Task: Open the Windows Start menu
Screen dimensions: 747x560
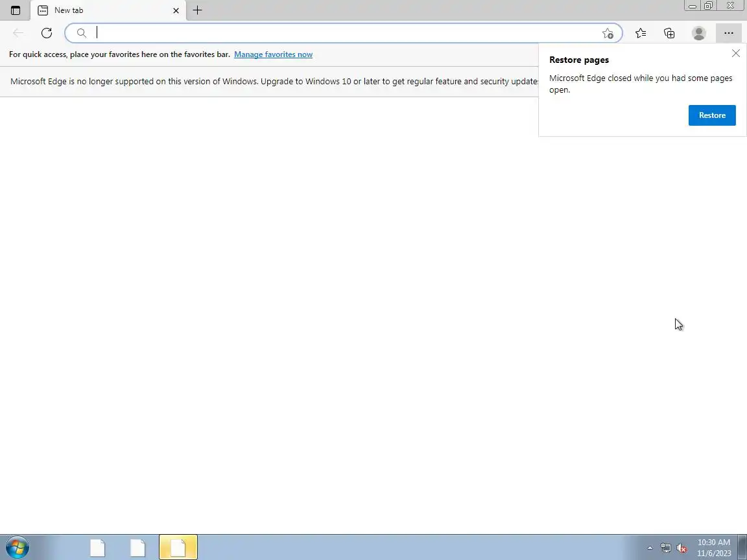Action: 17,547
